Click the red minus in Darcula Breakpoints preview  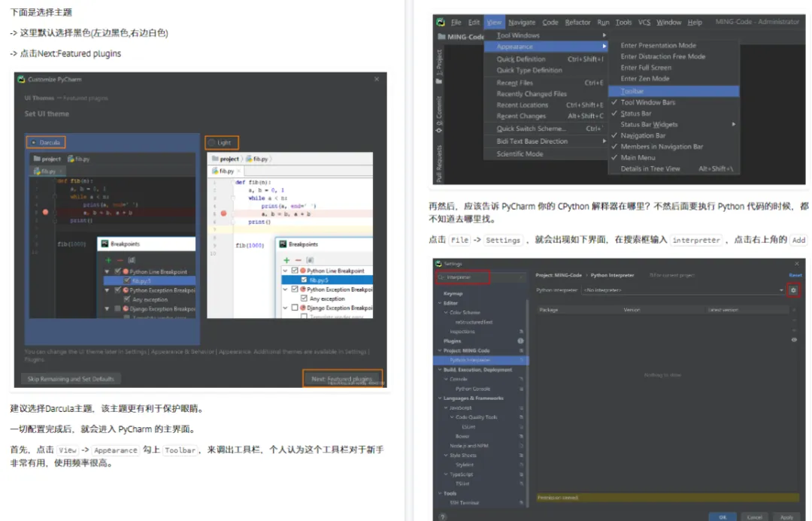pyautogui.click(x=120, y=260)
